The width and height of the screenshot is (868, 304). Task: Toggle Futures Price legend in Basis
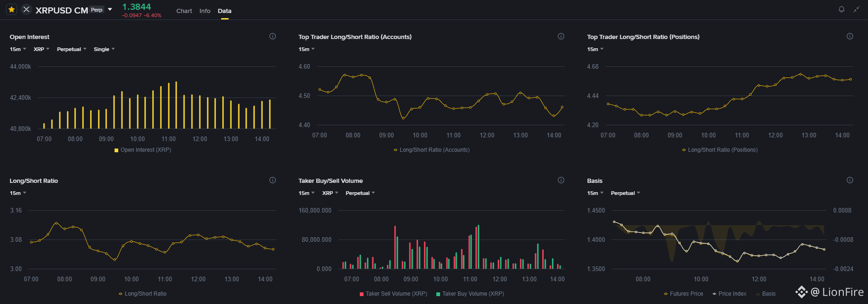pyautogui.click(x=683, y=294)
